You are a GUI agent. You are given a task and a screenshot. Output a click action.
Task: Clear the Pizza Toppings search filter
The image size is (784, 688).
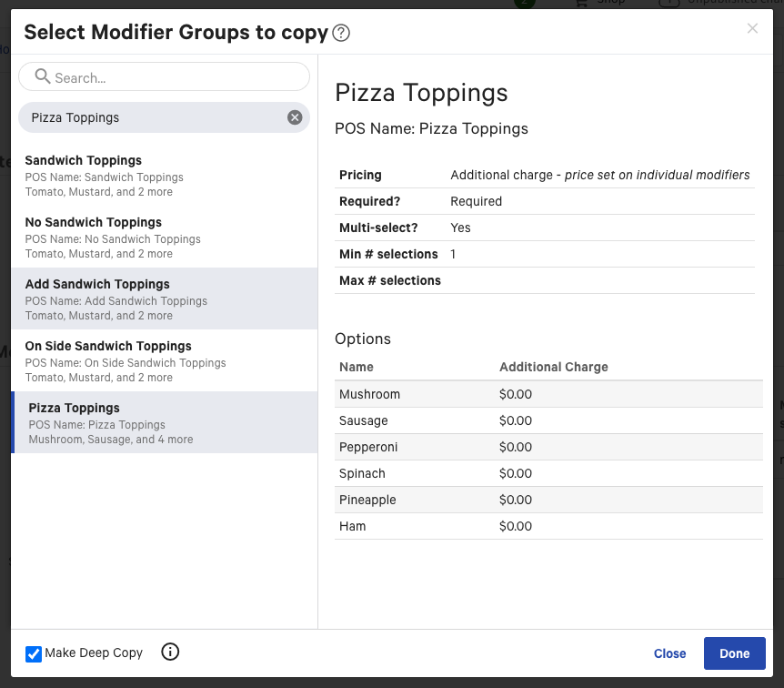point(295,116)
